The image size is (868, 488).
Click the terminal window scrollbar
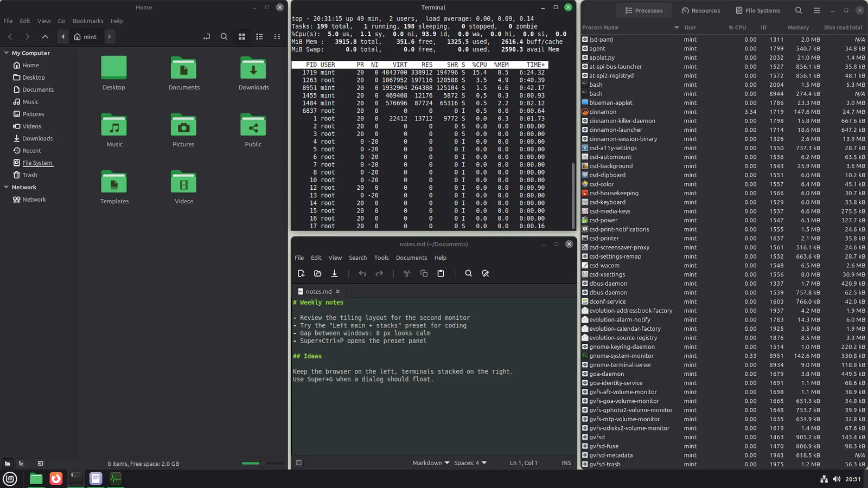click(x=573, y=195)
